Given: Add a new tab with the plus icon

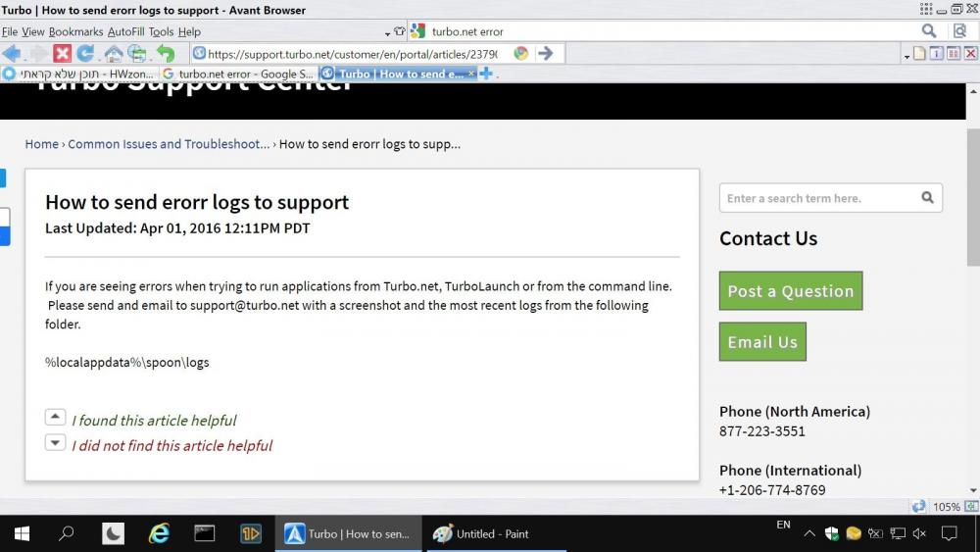Looking at the screenshot, I should [x=486, y=74].
